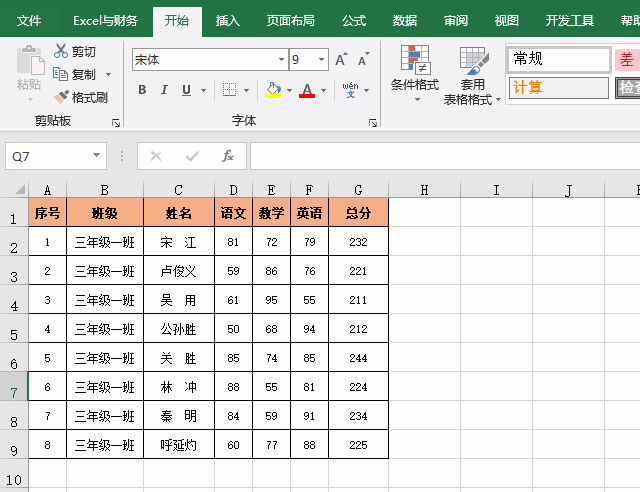Select the cell containing 宋 江

pos(179,242)
